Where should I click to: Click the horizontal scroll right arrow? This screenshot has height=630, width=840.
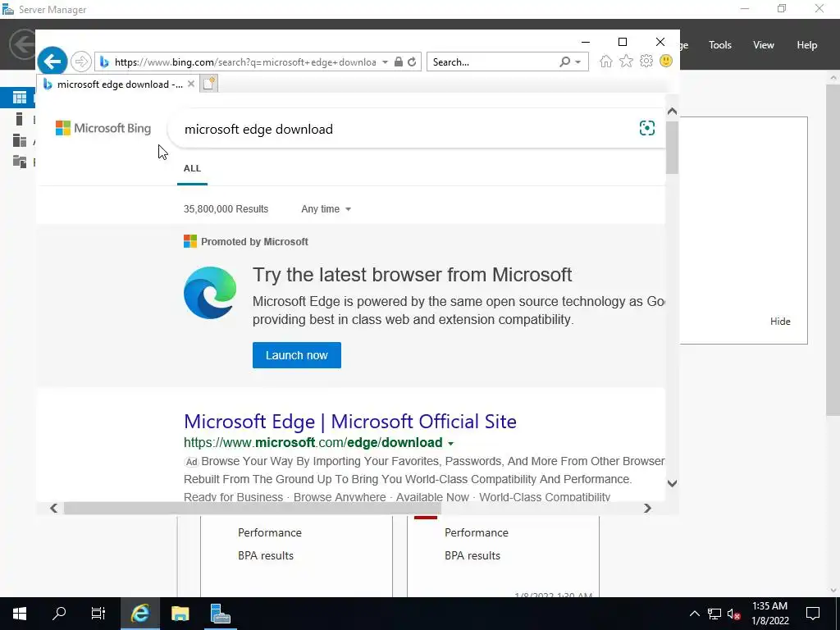[647, 508]
